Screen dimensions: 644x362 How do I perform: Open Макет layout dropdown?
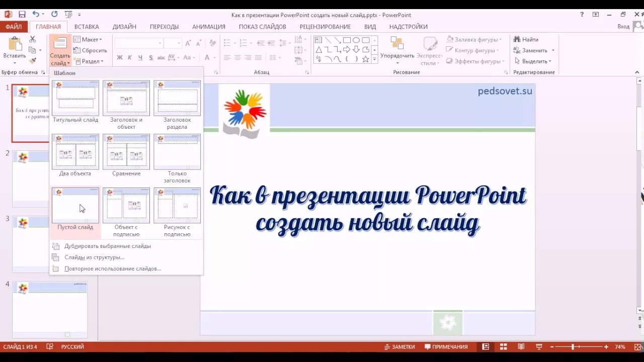88,39
